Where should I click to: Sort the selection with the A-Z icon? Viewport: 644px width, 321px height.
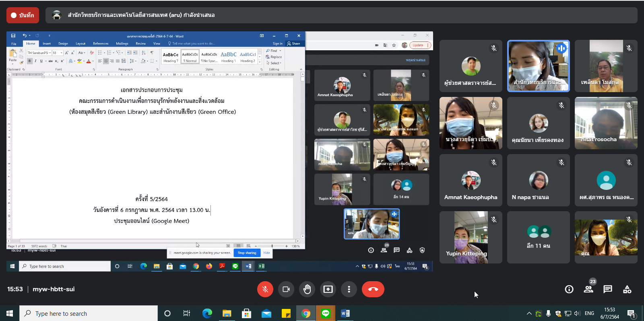(x=144, y=53)
